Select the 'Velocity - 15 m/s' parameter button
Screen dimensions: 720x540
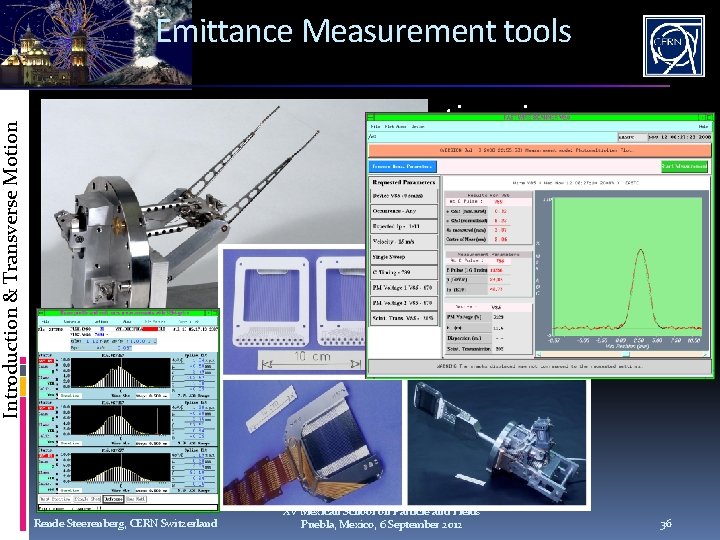[x=404, y=242]
